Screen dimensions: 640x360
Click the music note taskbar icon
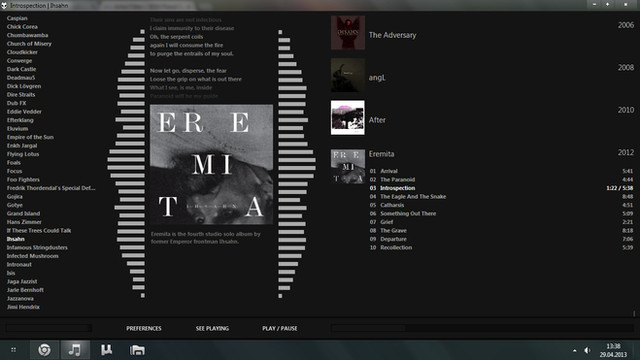(75, 350)
